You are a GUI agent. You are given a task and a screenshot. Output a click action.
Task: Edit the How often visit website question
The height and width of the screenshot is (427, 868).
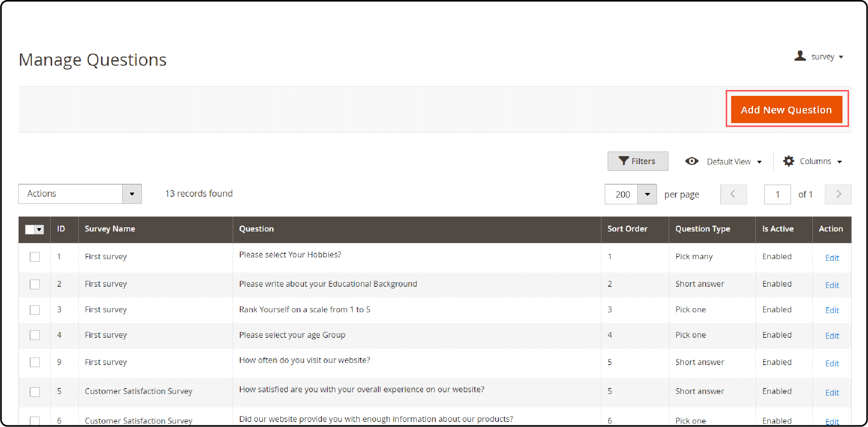point(832,363)
